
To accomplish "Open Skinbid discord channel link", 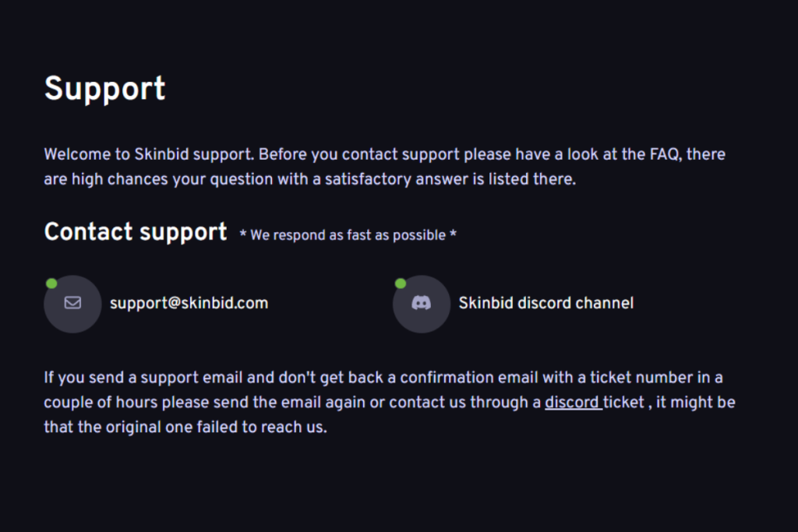I will (546, 303).
